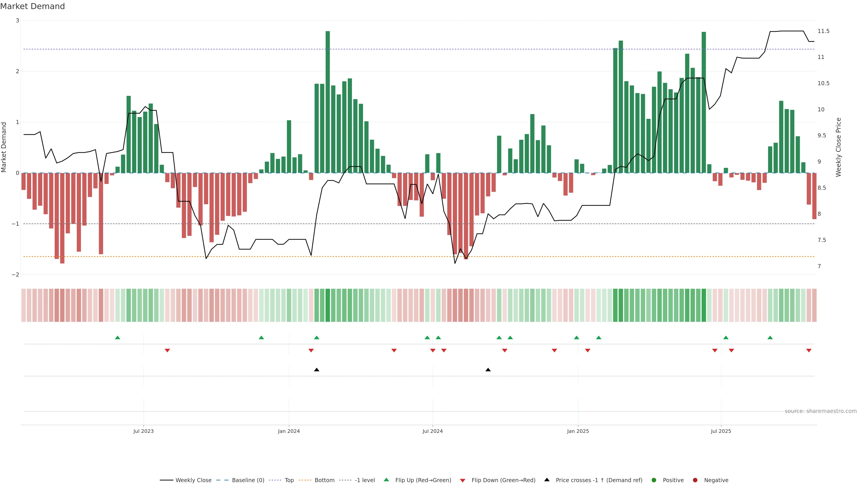The height and width of the screenshot is (488, 868).
Task: Click the Jul 2025 x-axis label
Action: (721, 431)
